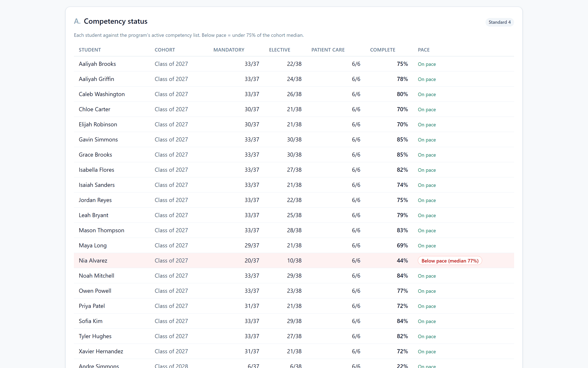This screenshot has height=368, width=588.
Task: Select student name Xavier Hernandez
Action: [x=101, y=351]
